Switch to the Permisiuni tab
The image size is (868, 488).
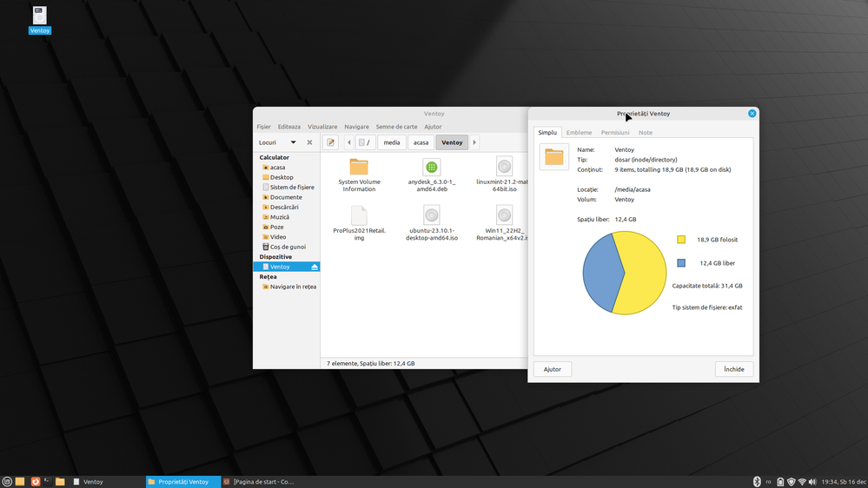615,133
